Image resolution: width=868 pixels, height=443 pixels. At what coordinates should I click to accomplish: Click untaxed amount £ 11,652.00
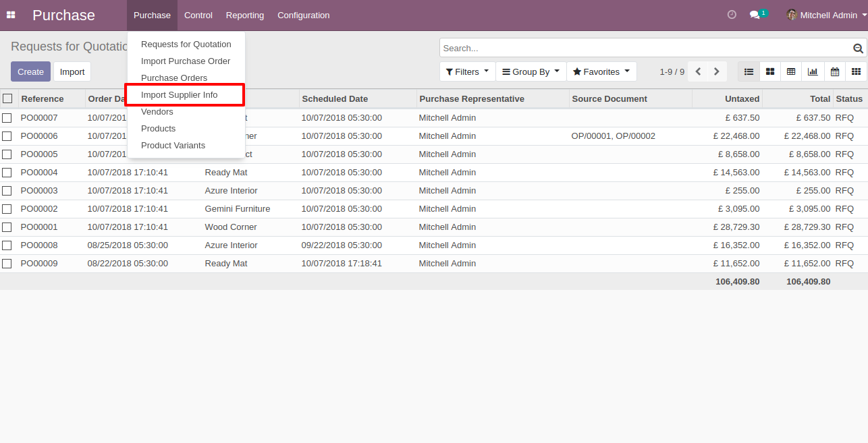click(736, 264)
